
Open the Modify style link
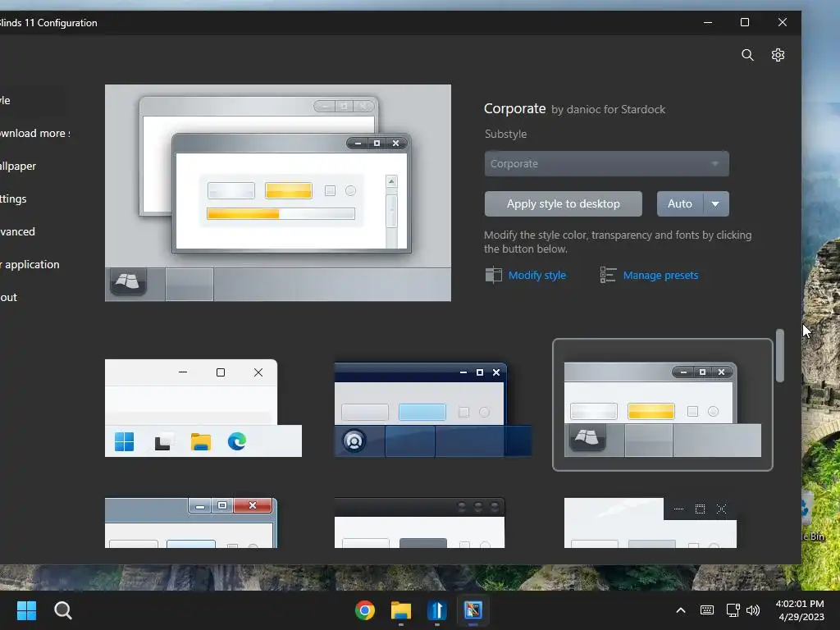pos(536,275)
